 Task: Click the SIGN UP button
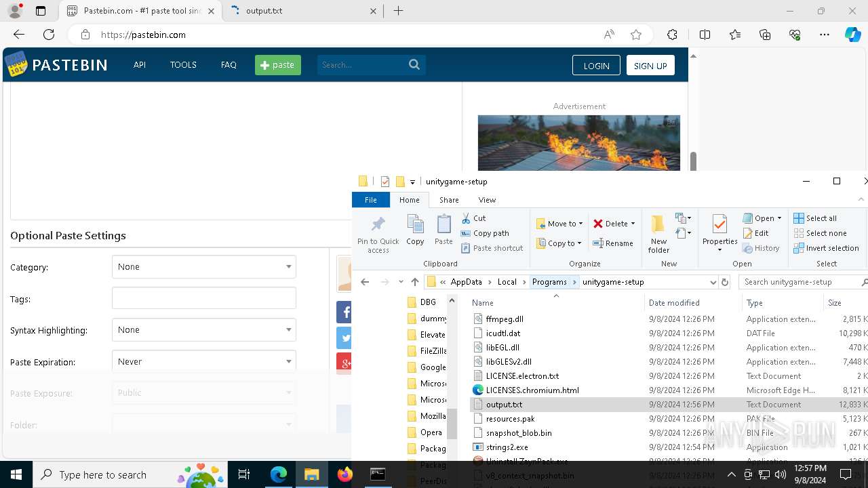click(650, 65)
